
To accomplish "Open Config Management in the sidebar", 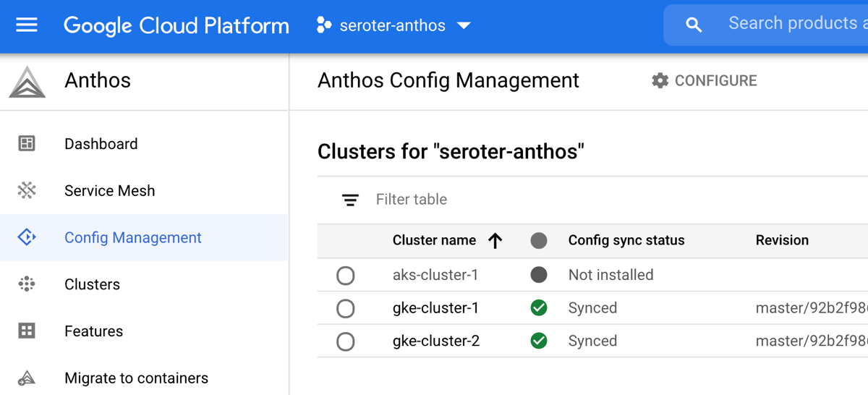I will [x=132, y=237].
